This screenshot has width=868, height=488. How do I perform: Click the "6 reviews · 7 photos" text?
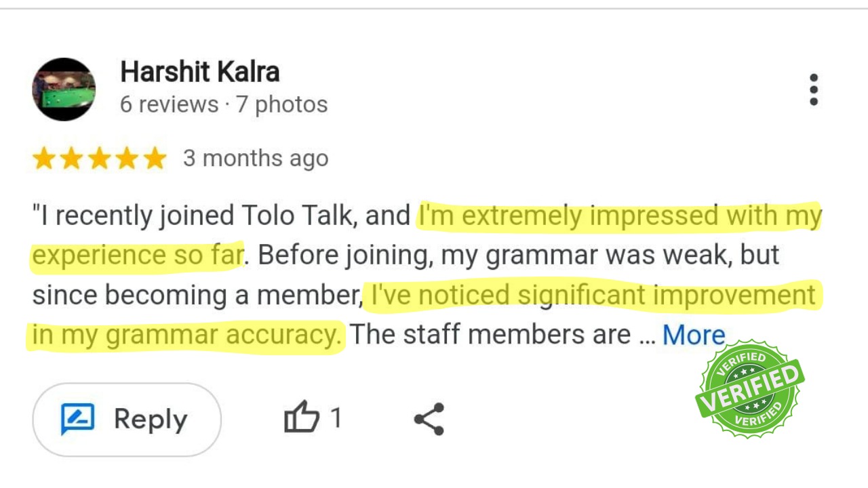point(224,104)
